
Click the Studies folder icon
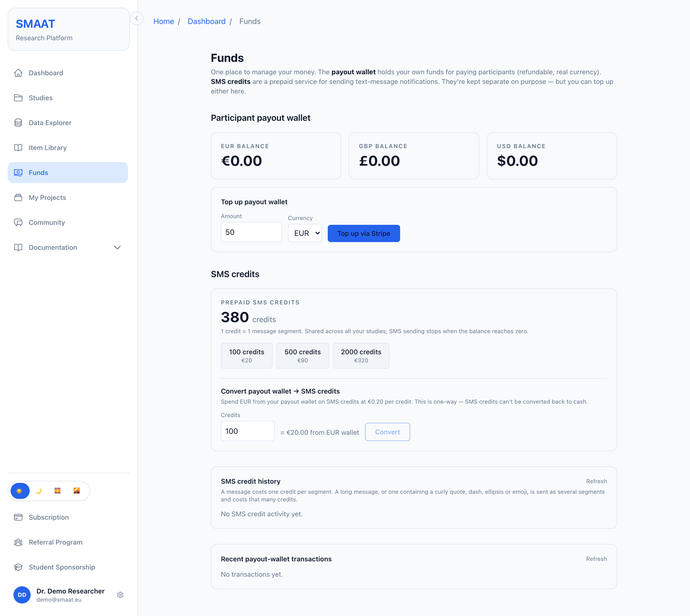coord(18,98)
